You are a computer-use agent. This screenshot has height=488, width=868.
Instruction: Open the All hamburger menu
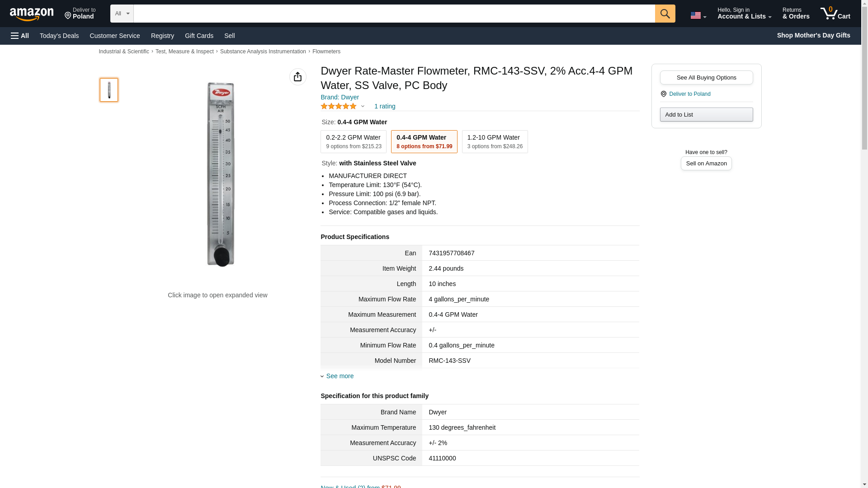pyautogui.click(x=20, y=36)
